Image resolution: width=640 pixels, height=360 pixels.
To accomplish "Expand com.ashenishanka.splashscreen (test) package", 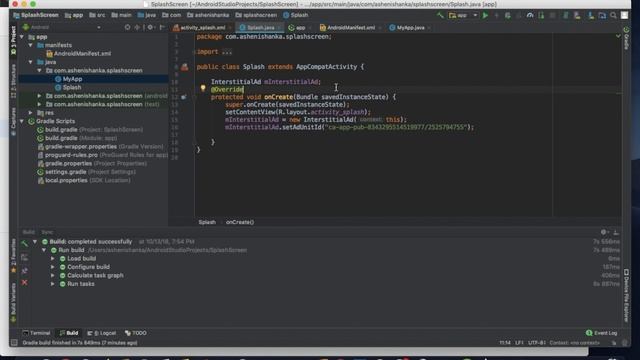I will 40,104.
